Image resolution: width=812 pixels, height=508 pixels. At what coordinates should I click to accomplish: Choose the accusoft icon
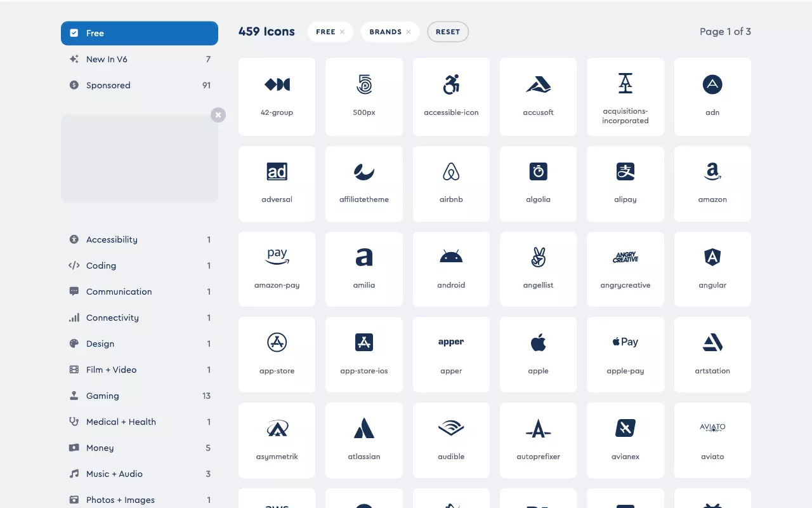point(538,97)
